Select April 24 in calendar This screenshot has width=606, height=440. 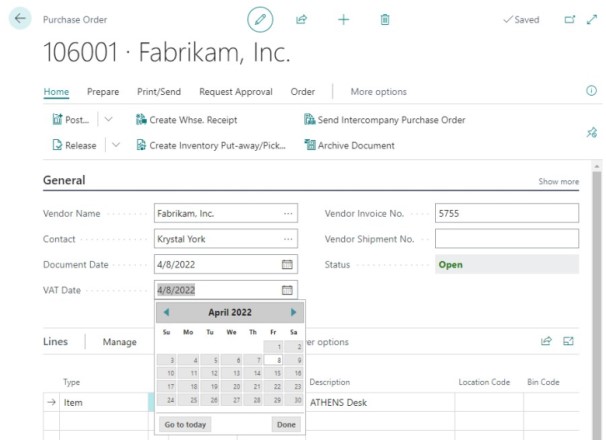(167, 400)
